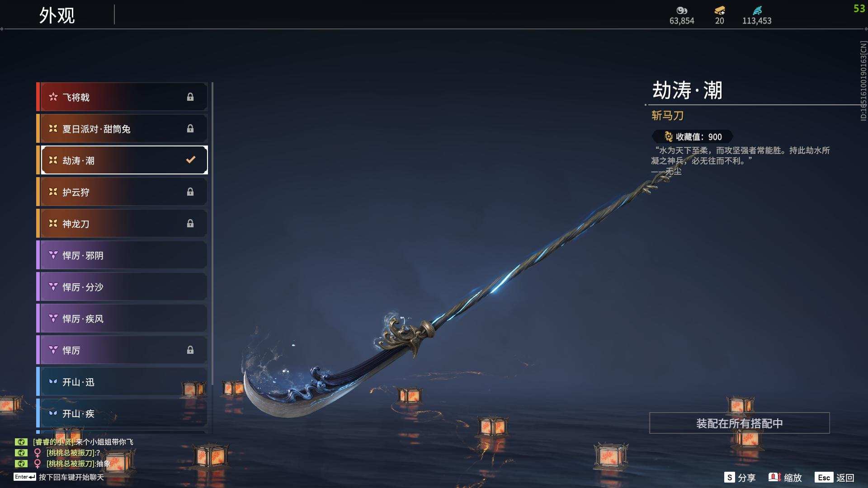Click the 收藏值 collection value icon

click(x=669, y=136)
